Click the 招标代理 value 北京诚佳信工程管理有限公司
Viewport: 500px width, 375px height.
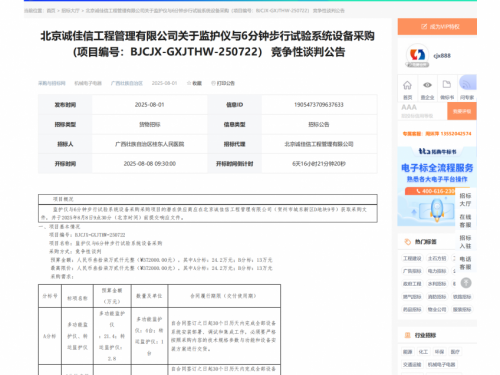[x=319, y=144]
